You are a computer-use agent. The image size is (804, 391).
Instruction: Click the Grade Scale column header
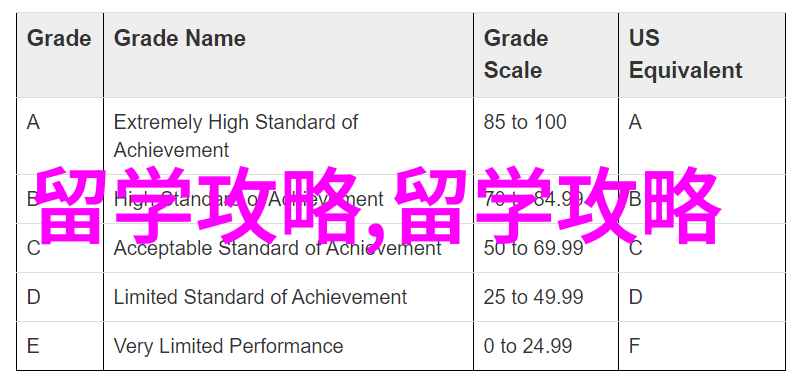coord(546,55)
